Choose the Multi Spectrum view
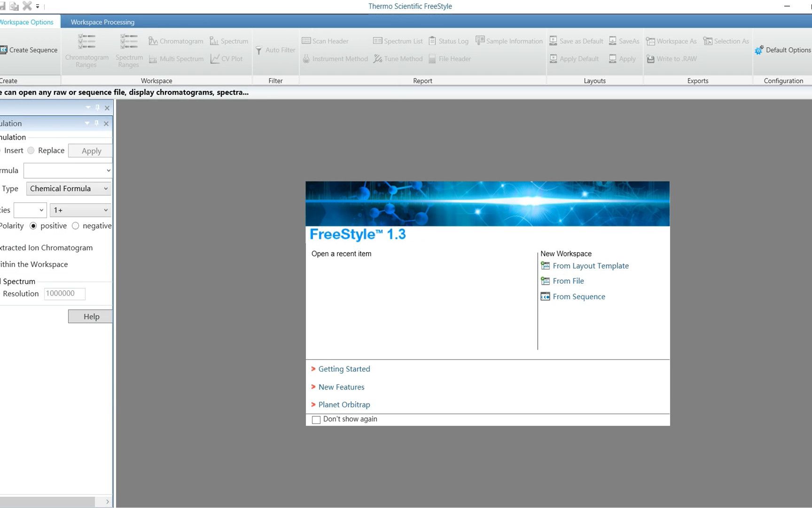The height and width of the screenshot is (508, 812). point(176,59)
